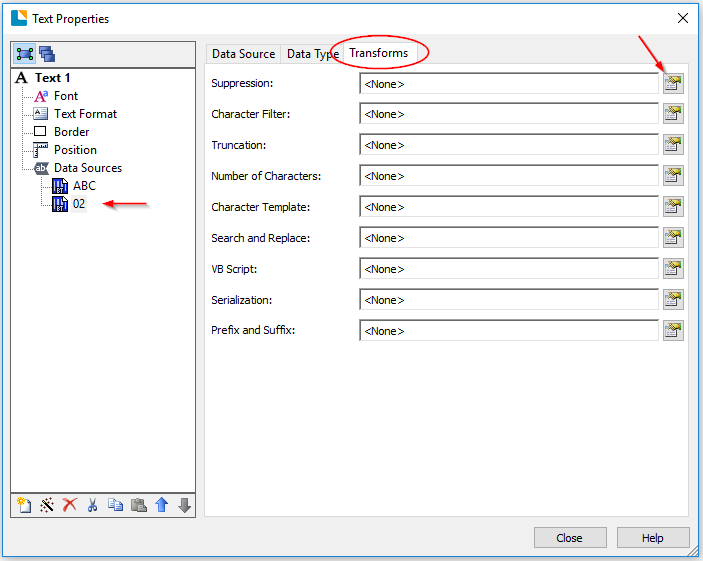Open the Prefix and Suffix properties button
Viewport: 703px width, 561px height.
coord(673,331)
